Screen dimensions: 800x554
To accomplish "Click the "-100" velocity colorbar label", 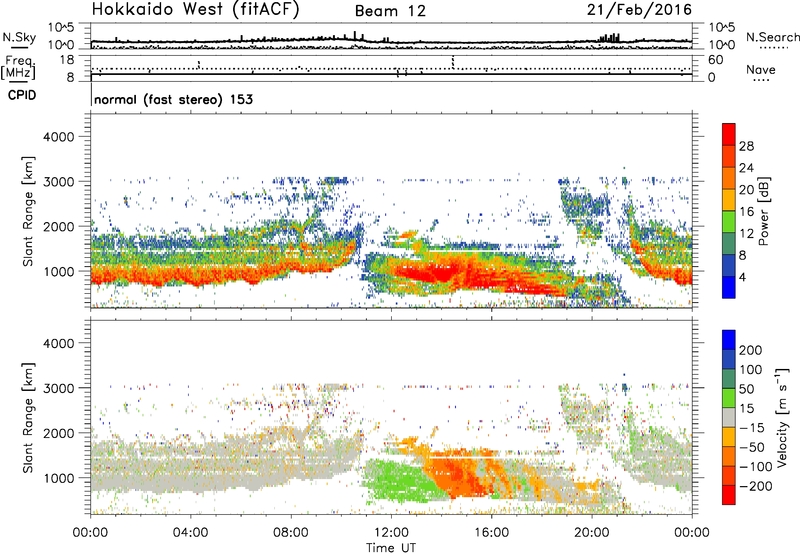I will click(x=755, y=467).
